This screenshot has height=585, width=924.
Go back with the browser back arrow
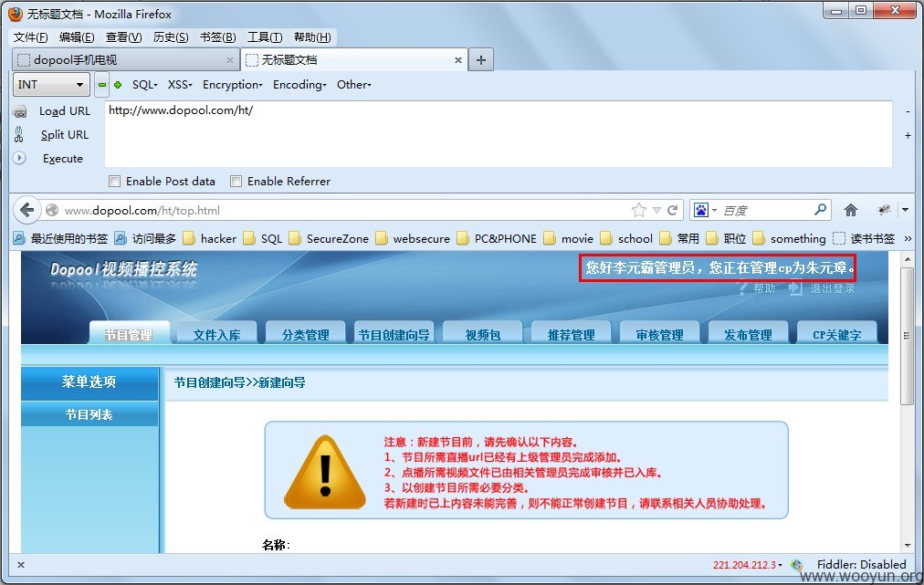click(26, 210)
